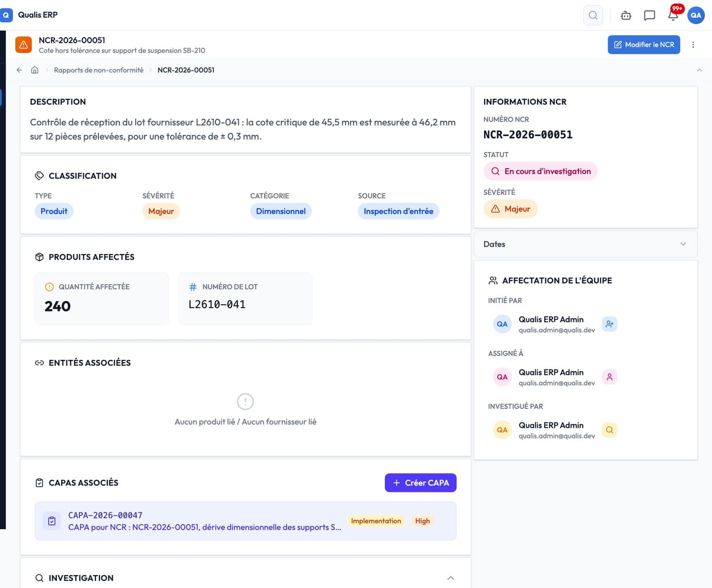This screenshot has height=588, width=712.
Task: Click the Affectation de l'équipe people icon
Action: click(x=493, y=280)
